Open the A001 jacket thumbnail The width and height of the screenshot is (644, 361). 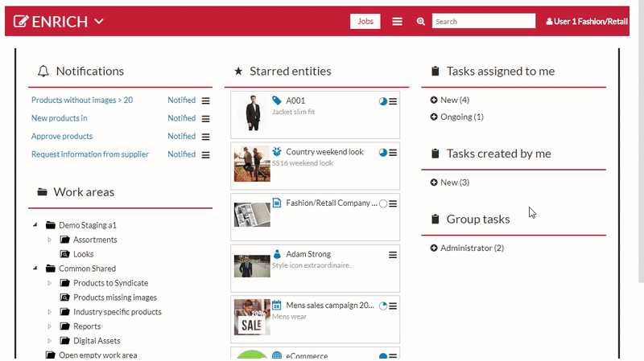click(252, 113)
